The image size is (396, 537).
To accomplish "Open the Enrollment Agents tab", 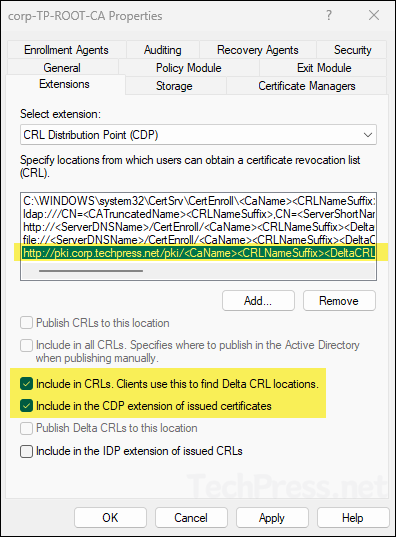I will coord(66,50).
